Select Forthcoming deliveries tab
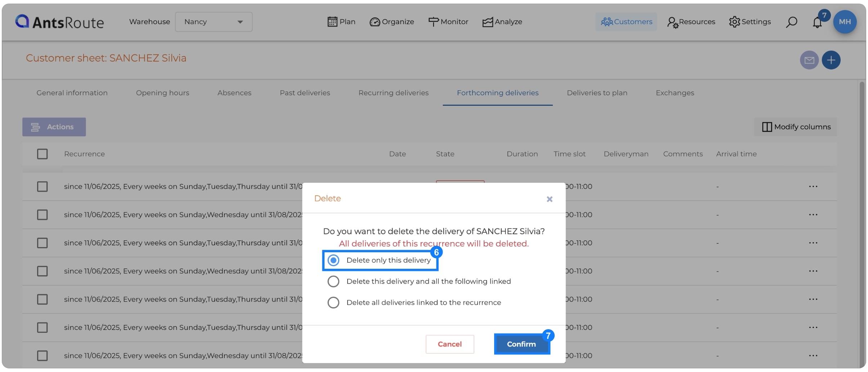Image resolution: width=868 pixels, height=372 pixels. pos(498,93)
